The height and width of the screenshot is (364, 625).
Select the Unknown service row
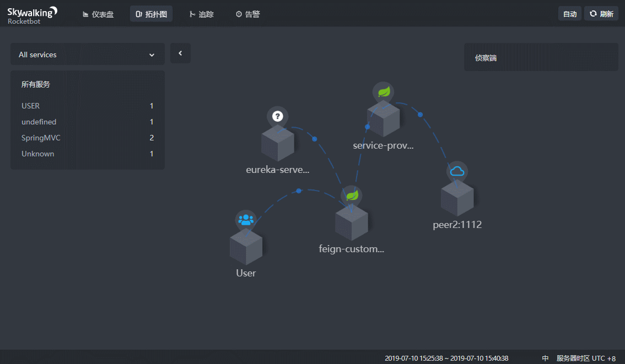(87, 154)
